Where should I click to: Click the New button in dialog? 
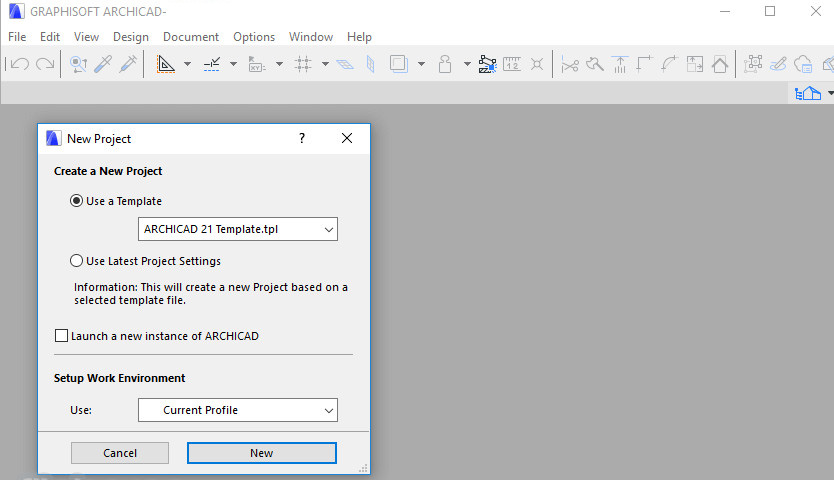[x=262, y=453]
